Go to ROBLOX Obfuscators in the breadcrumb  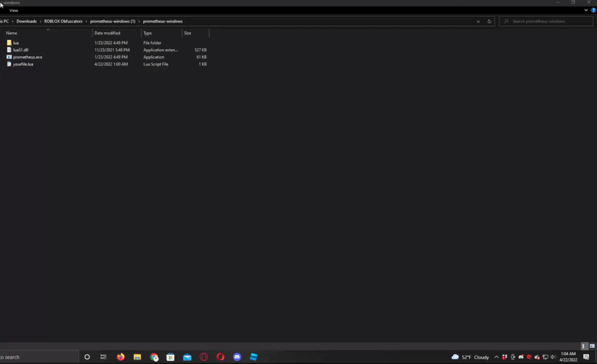point(63,21)
